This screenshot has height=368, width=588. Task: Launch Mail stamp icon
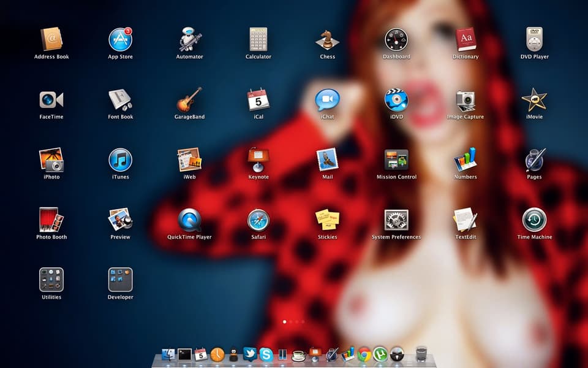327,160
